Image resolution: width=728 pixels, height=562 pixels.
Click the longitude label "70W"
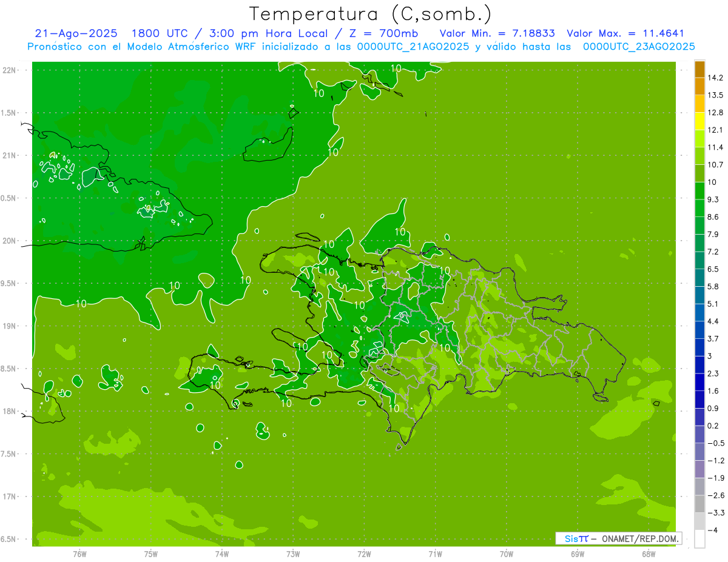click(507, 554)
